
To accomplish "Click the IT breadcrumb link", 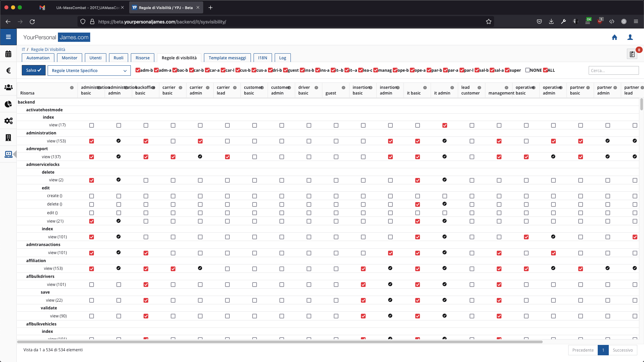I will [x=23, y=49].
